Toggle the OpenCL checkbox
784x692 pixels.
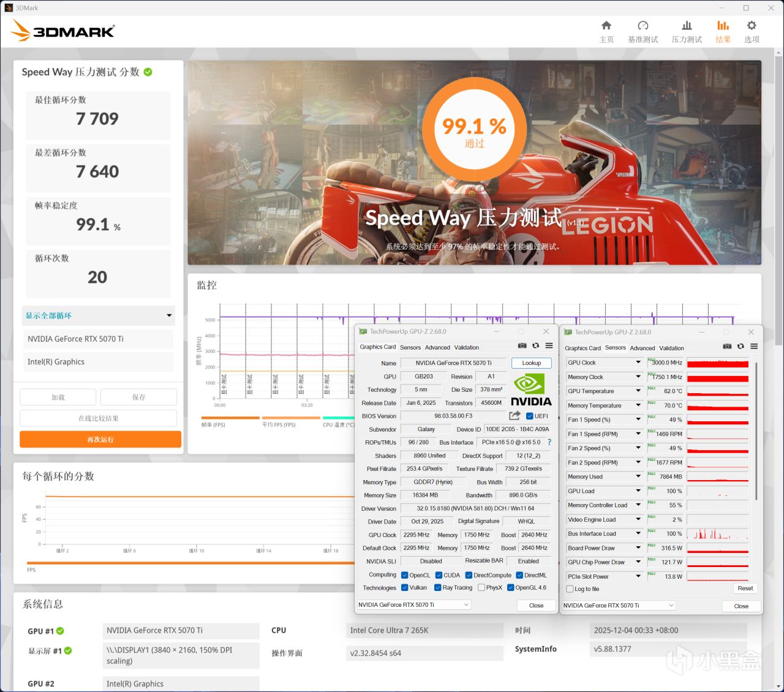pyautogui.click(x=405, y=576)
